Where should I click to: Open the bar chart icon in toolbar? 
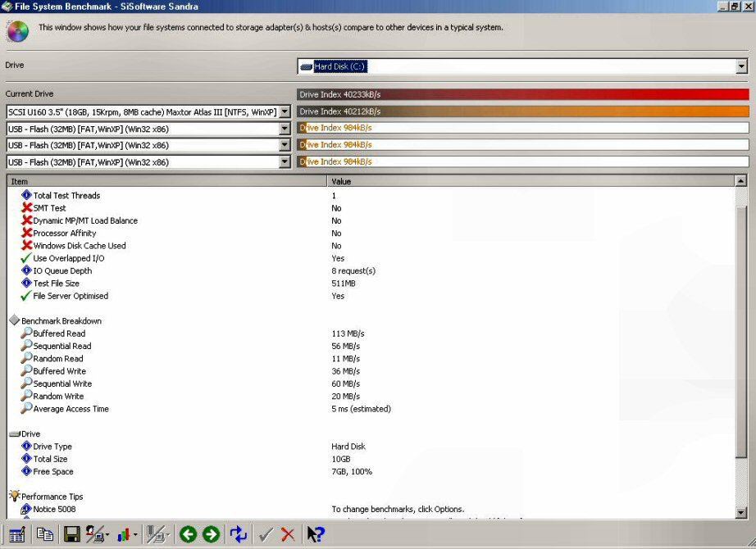coord(124,534)
